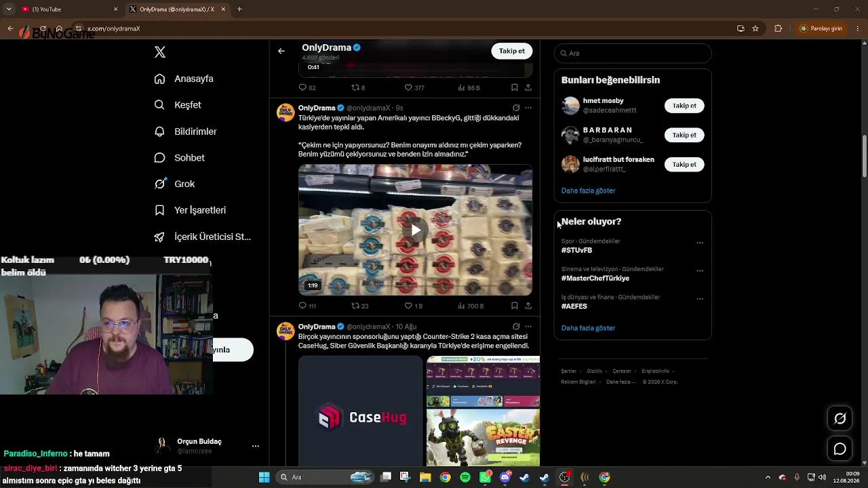Click the Grok icon on the BBeckyG tweet

coord(516,108)
